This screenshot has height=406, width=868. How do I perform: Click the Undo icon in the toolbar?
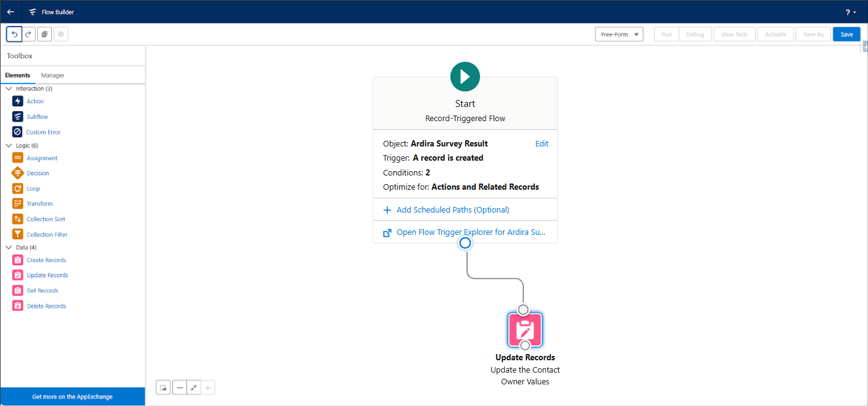pos(13,34)
